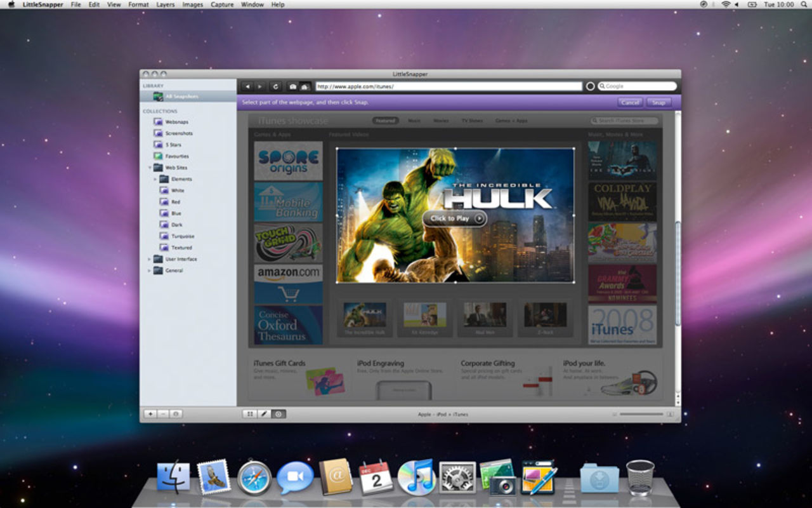
Task: Toggle the element snap mode icon in the toolbar
Action: (x=305, y=86)
